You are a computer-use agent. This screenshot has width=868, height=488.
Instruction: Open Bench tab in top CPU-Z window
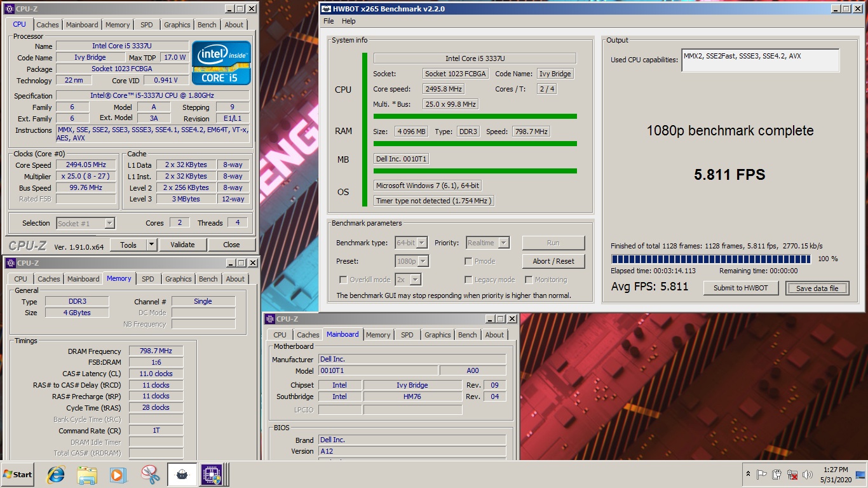tap(207, 25)
